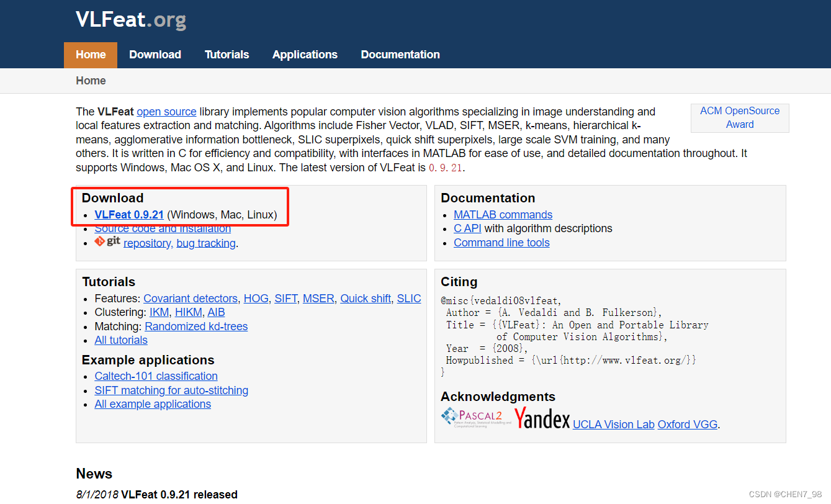The width and height of the screenshot is (831, 504).
Task: Click the Download section heading
Action: (113, 198)
